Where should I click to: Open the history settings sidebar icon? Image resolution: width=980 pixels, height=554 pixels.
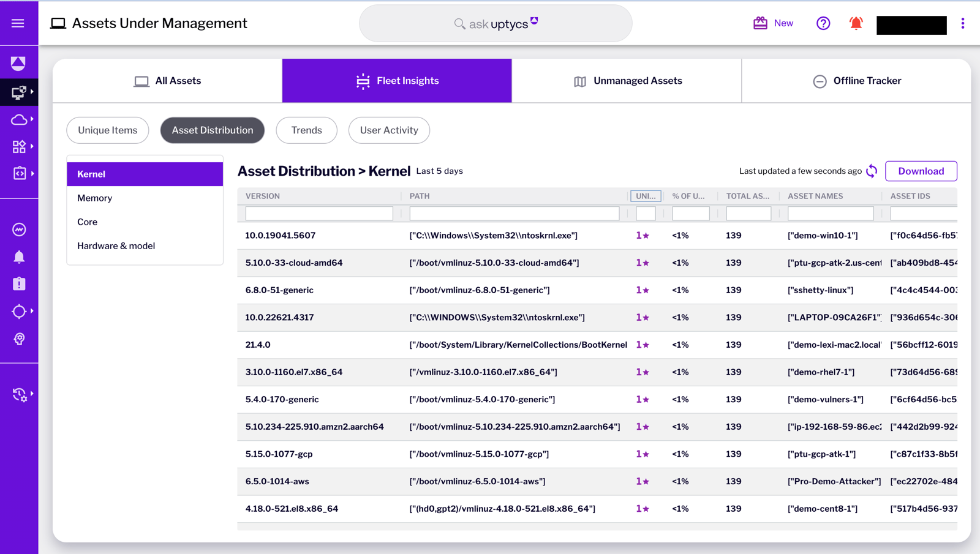19,395
